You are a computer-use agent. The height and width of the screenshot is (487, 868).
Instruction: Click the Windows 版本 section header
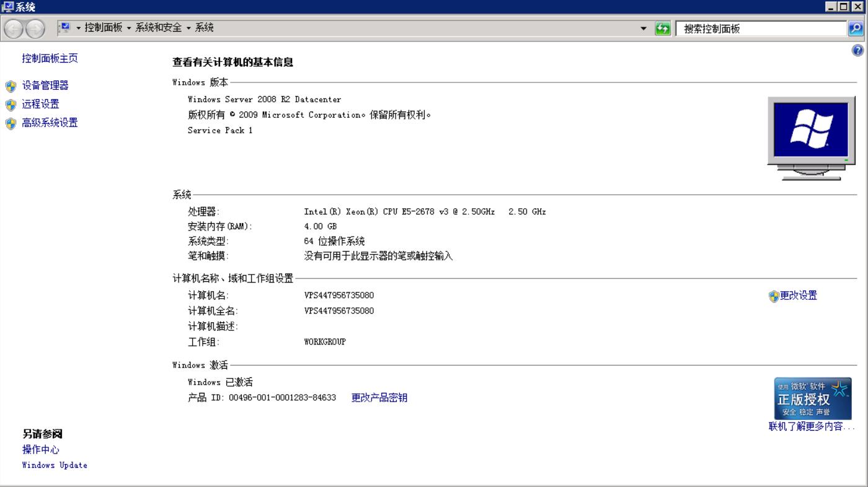click(200, 82)
